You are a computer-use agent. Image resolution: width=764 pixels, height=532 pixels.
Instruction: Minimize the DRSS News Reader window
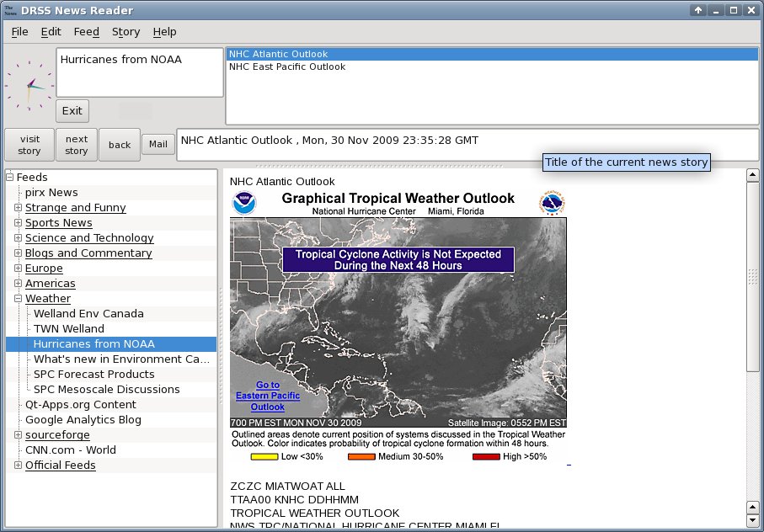click(x=716, y=10)
